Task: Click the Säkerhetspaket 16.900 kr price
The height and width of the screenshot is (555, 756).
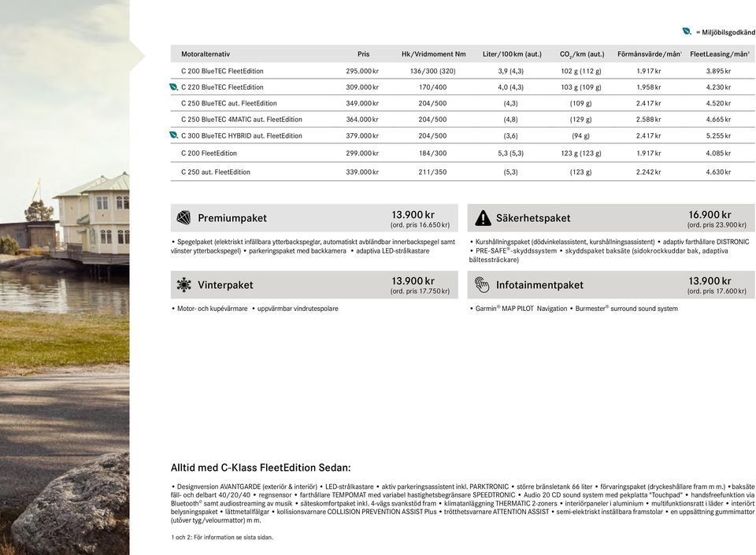Action: click(x=710, y=214)
